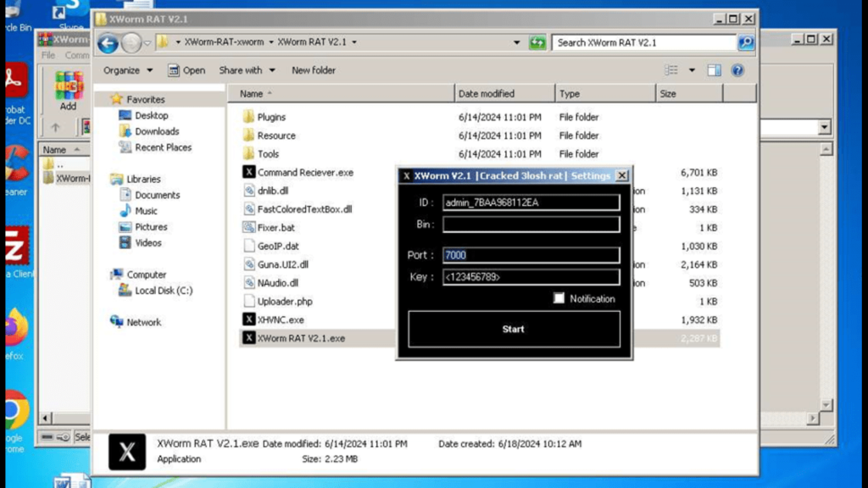Sort by the Size column header

[689, 93]
